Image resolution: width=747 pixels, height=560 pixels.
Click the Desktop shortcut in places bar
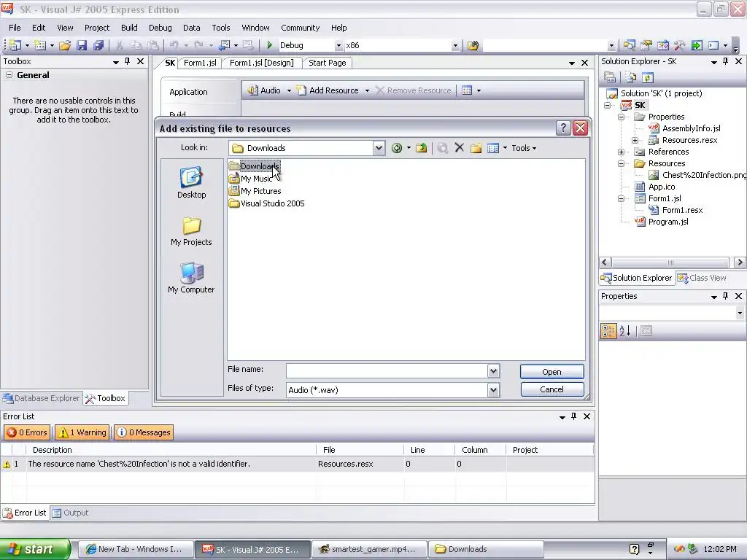tap(192, 183)
